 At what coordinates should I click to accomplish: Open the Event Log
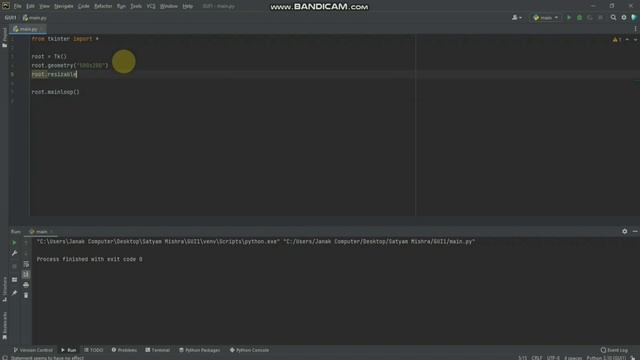point(614,350)
